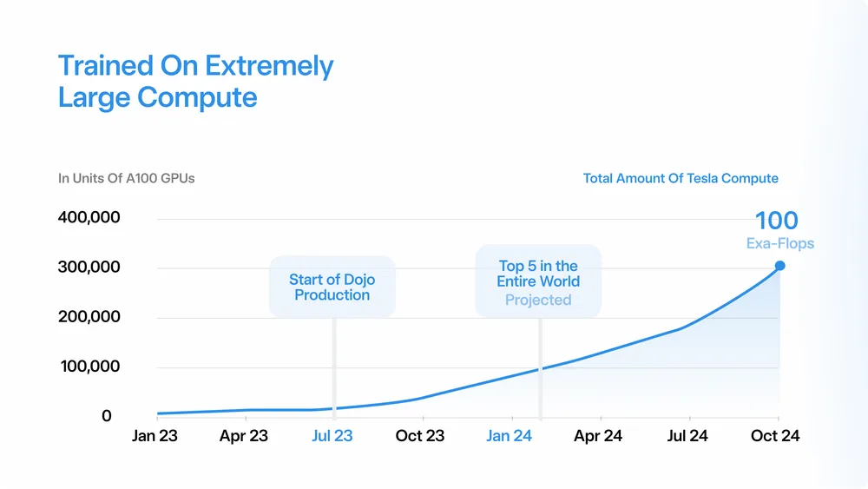Viewport: 868px width, 489px height.
Task: Click the Apr 23 axis label
Action: tap(244, 436)
